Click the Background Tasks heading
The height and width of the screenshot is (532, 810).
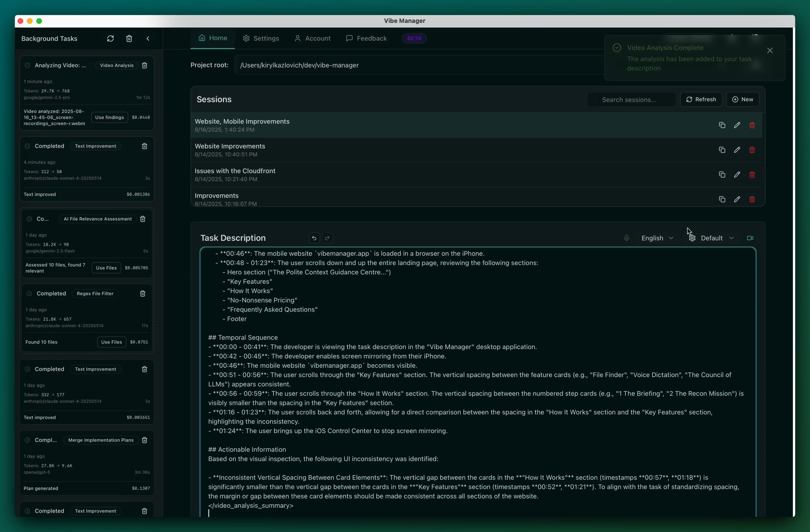(49, 38)
